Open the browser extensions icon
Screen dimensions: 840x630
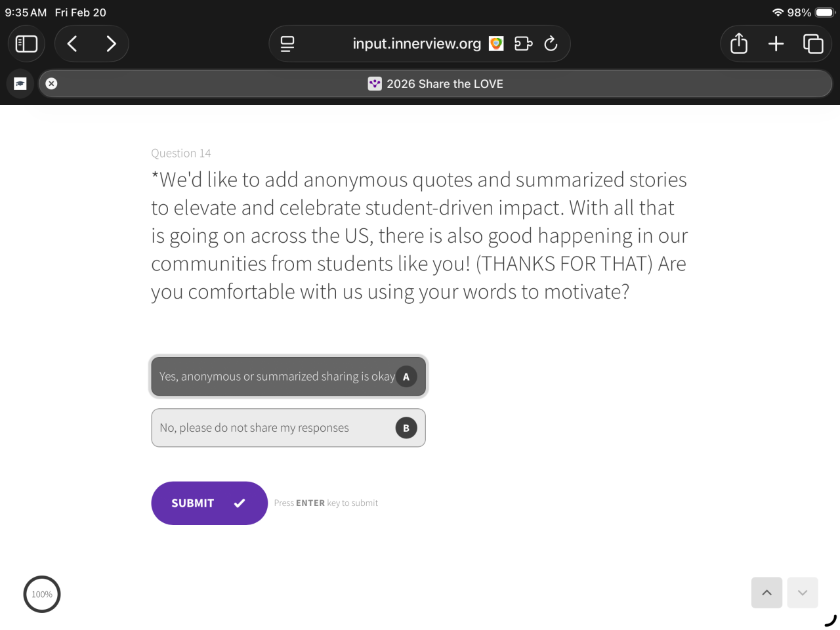(x=523, y=43)
